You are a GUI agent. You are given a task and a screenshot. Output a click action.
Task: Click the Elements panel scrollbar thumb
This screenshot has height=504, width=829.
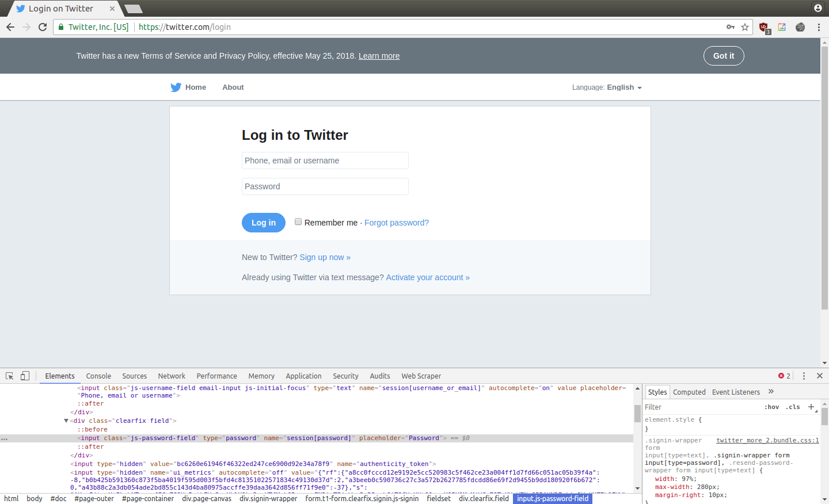click(x=637, y=413)
